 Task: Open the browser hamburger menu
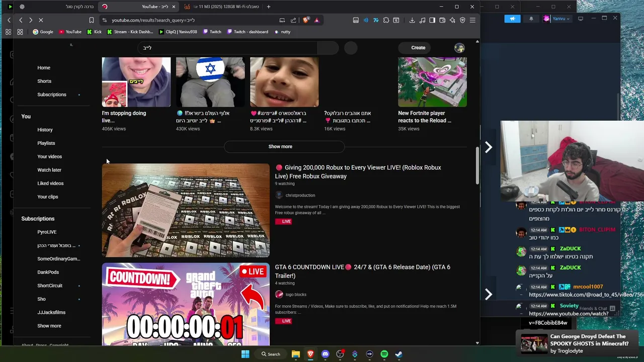(472, 20)
